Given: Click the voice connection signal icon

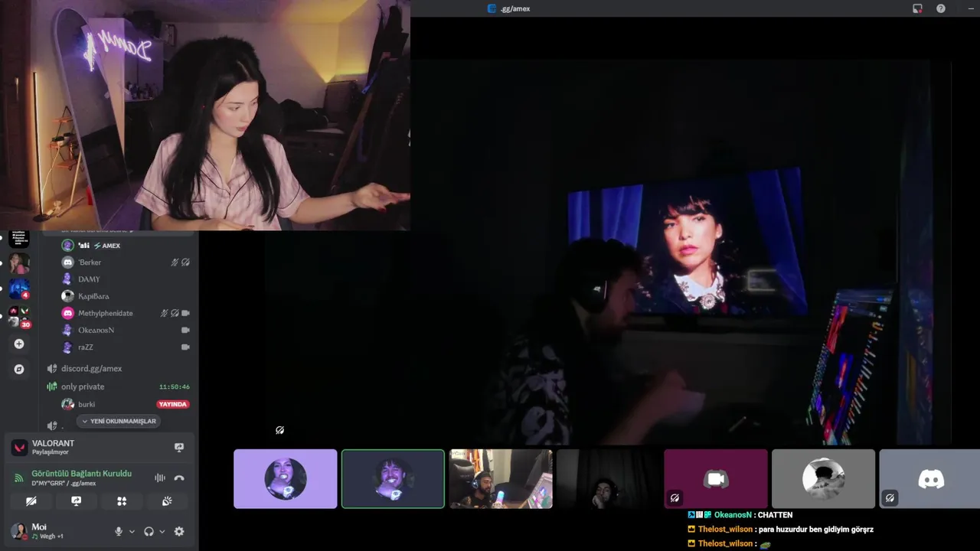Looking at the screenshot, I should coord(18,478).
